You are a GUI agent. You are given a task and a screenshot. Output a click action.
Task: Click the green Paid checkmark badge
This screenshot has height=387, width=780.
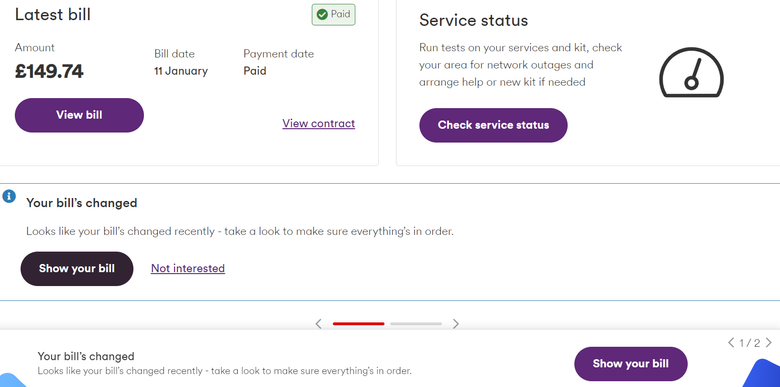click(333, 14)
